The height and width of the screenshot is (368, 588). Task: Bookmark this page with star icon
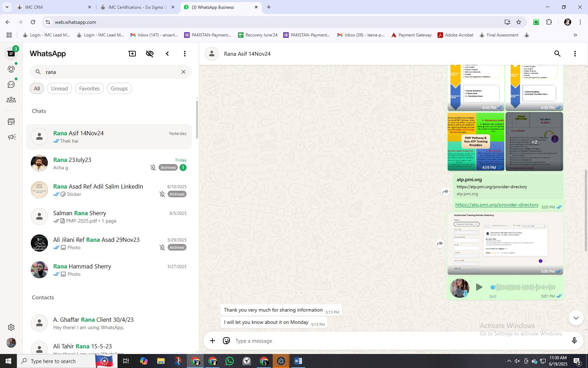click(519, 22)
